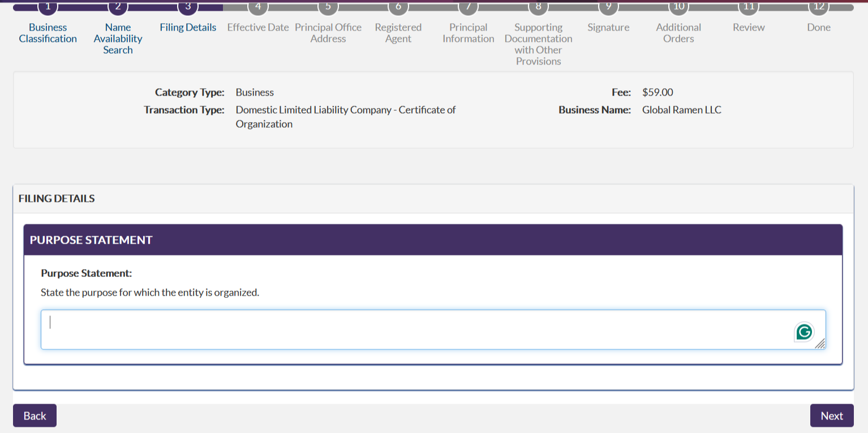Open the Business Classification step label
This screenshot has width=868, height=433.
(x=48, y=33)
